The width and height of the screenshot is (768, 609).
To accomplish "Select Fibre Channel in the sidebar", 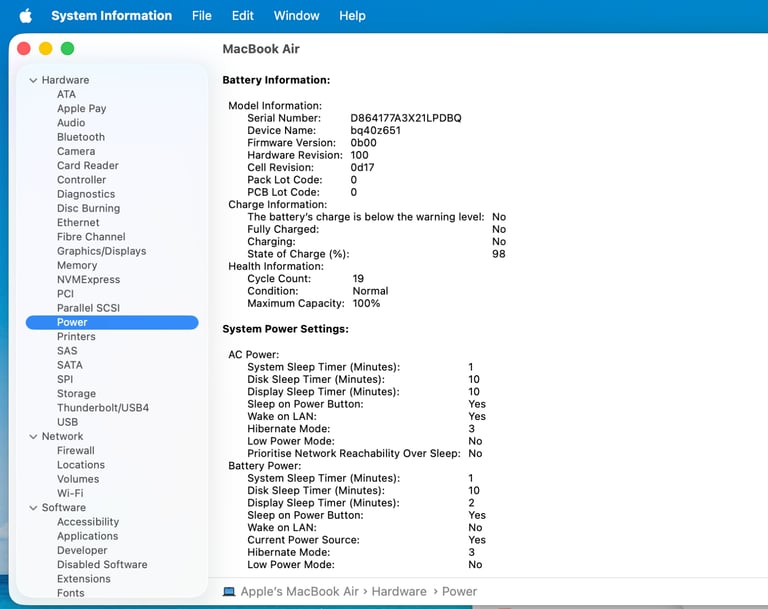I will (91, 237).
